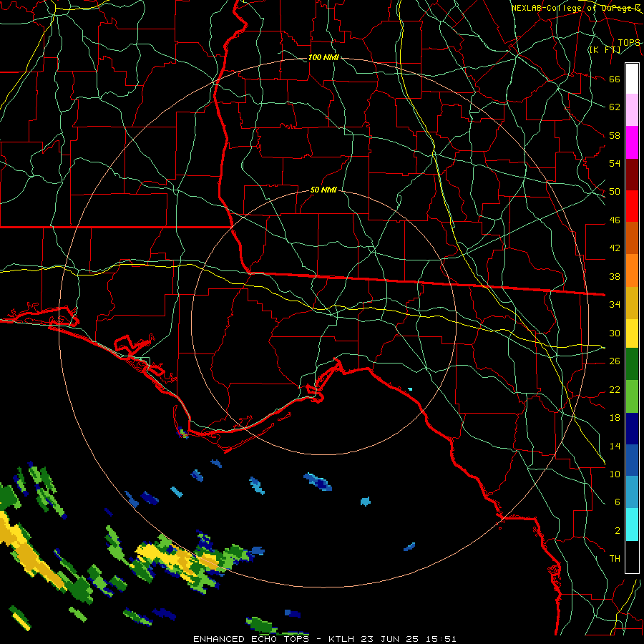
Task: Click the light blue legend color band
Action: [632, 492]
